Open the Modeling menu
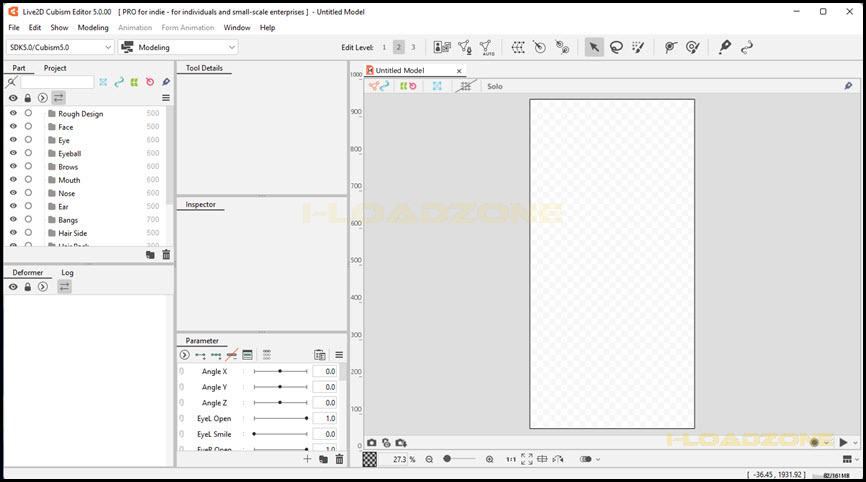The height and width of the screenshot is (482, 866). 93,28
